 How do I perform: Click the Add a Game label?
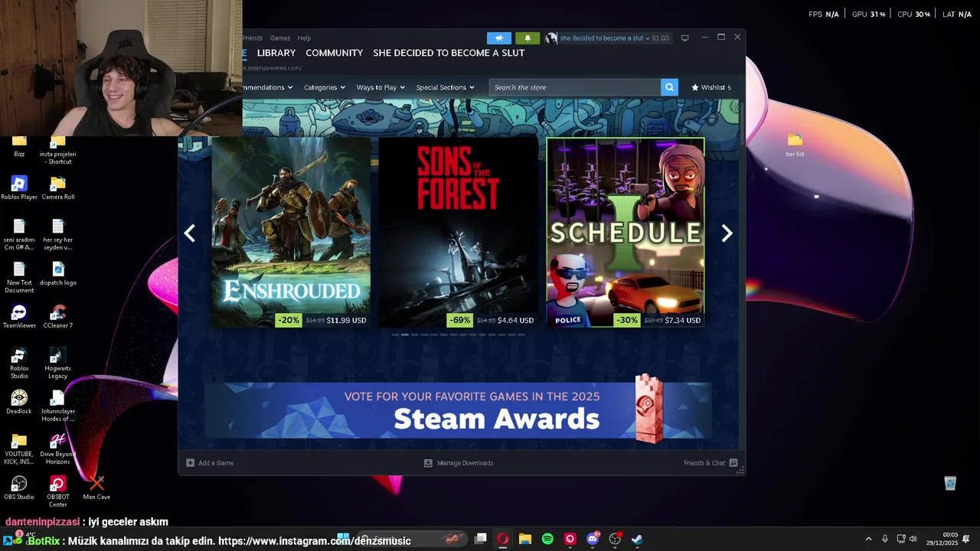(x=216, y=463)
